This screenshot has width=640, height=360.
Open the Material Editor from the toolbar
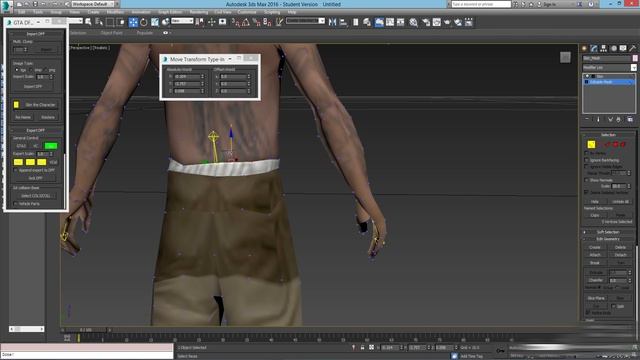(x=413, y=22)
